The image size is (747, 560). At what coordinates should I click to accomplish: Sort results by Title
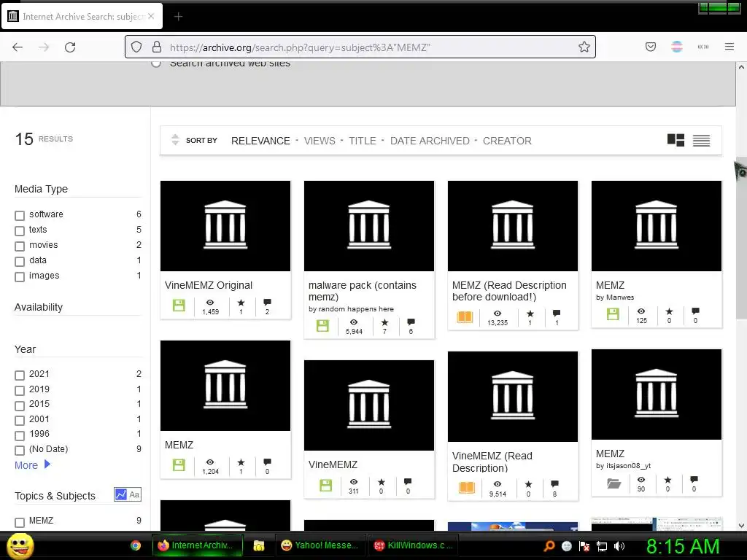[362, 141]
